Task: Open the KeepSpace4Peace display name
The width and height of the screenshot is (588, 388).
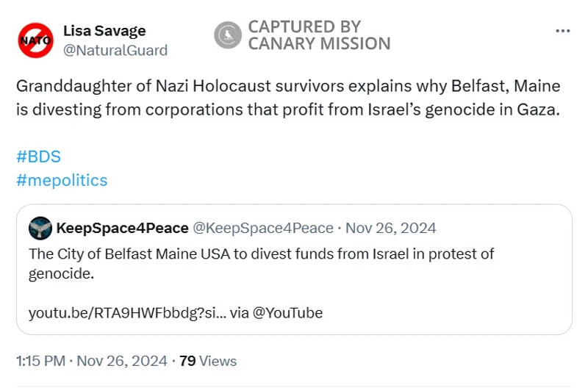Action: coord(122,228)
